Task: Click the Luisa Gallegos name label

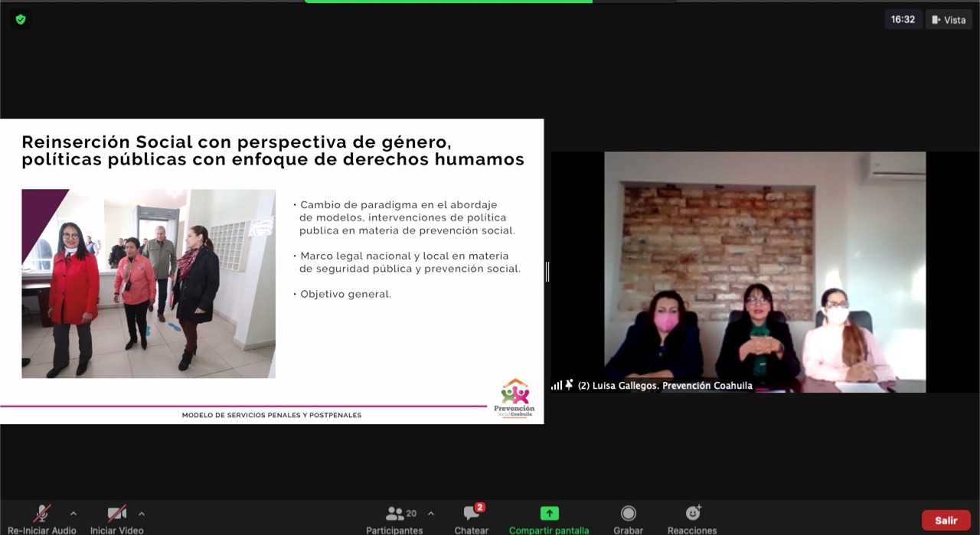Action: coord(665,386)
